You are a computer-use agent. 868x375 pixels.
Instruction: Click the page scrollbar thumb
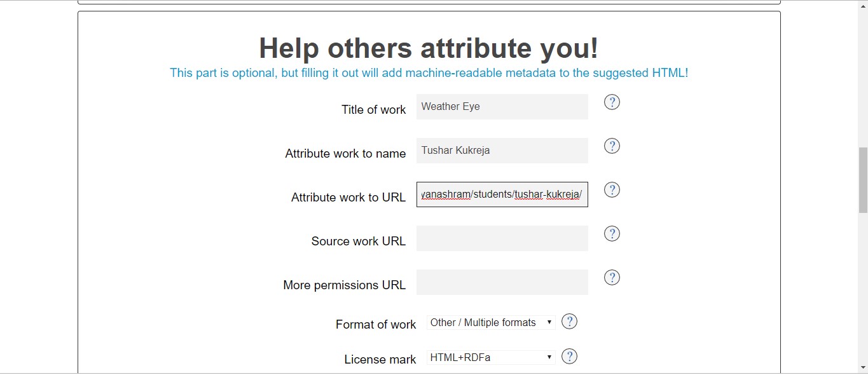point(863,180)
